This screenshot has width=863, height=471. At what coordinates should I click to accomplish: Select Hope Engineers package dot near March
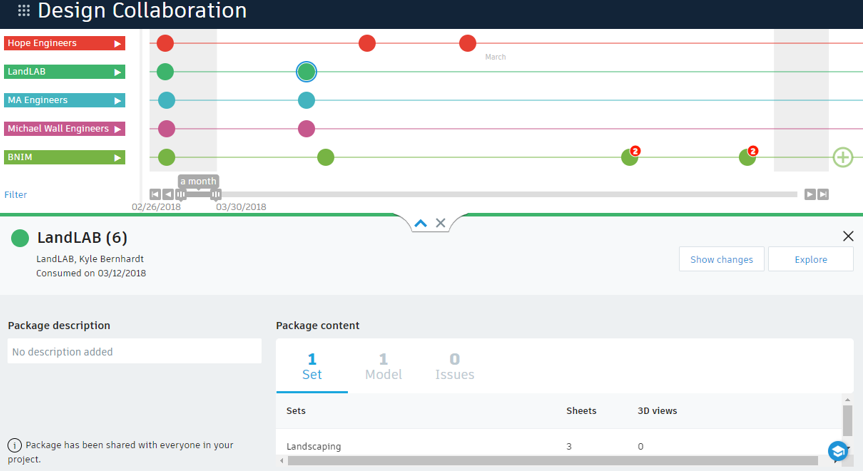point(467,43)
